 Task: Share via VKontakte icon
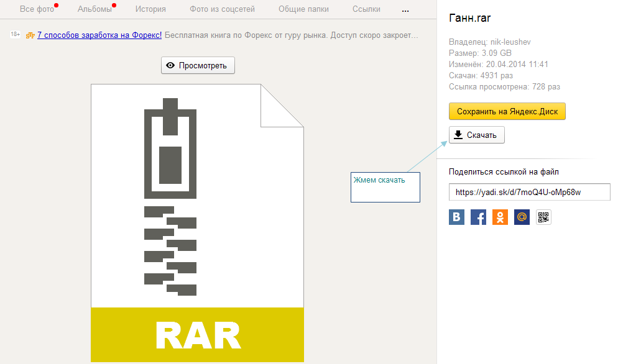456,217
